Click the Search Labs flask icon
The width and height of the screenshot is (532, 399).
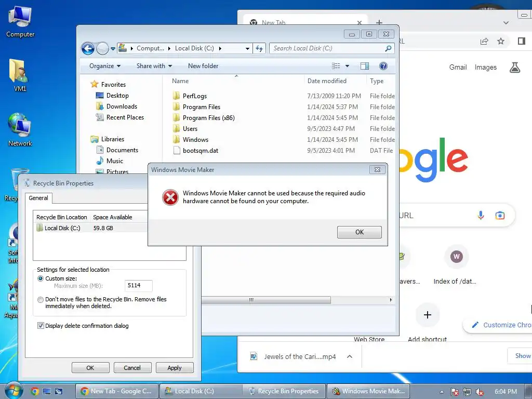(x=515, y=67)
